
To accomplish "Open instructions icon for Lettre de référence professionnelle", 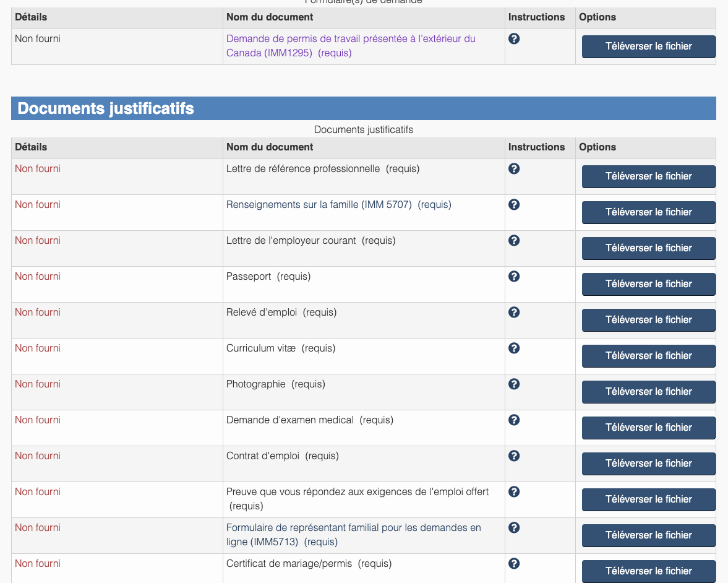I will click(514, 169).
